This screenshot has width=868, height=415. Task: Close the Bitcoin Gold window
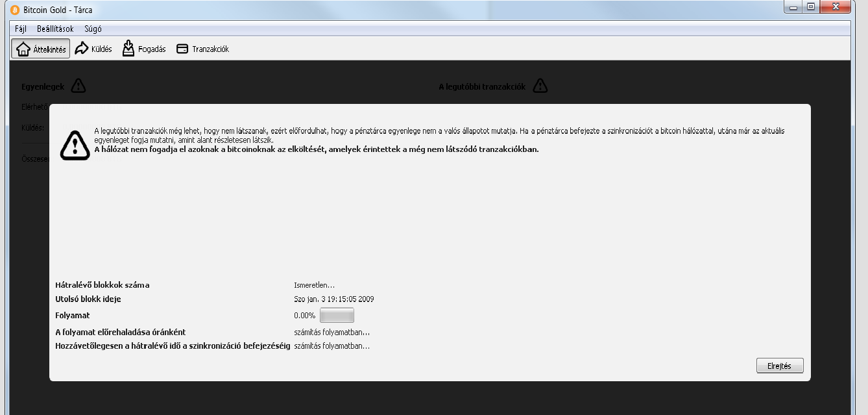pos(835,6)
